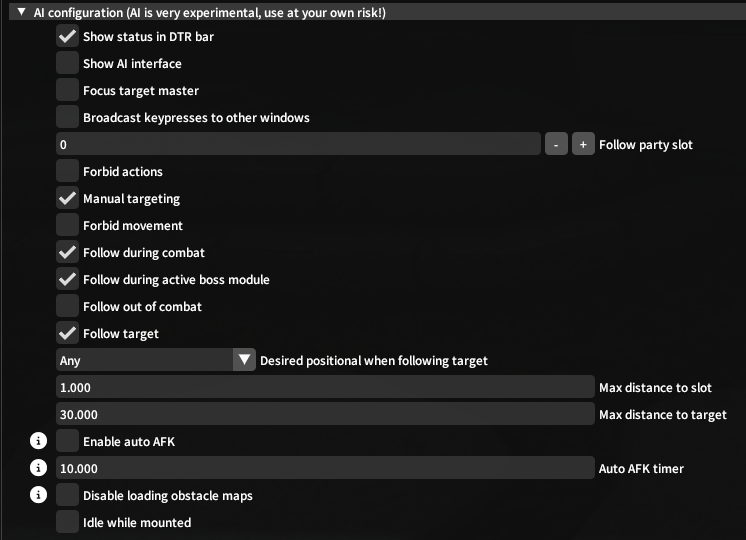Viewport: 746px width, 540px height.
Task: Click the Max distance to slot field
Action: pos(325,387)
